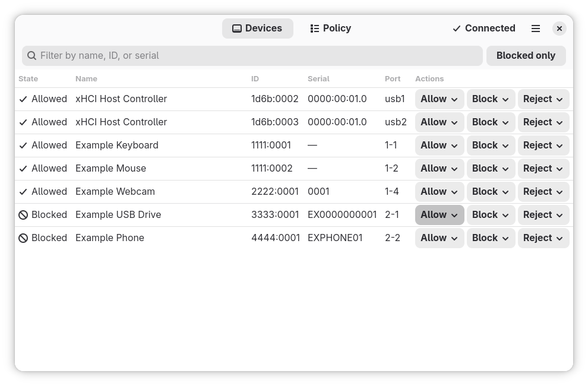Click the Connected status label

490,29
